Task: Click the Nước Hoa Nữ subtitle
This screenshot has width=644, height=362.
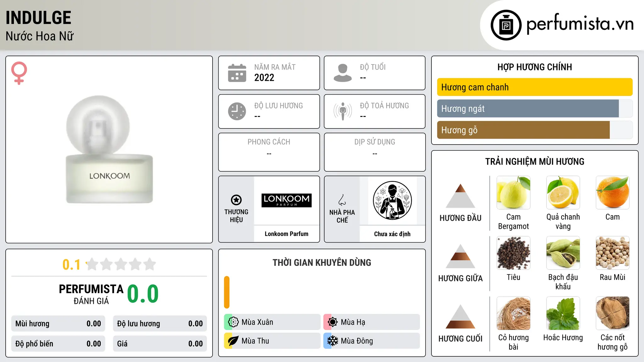Action: 40,36
